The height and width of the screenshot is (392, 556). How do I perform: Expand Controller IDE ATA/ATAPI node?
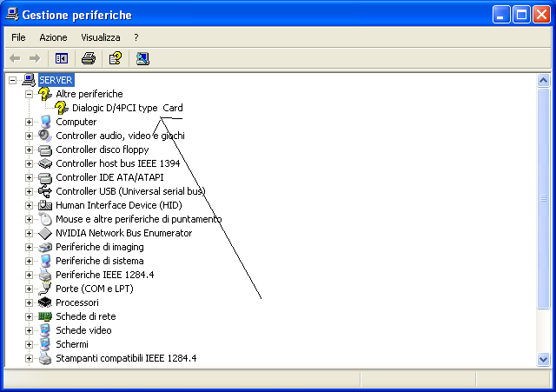coord(29,177)
